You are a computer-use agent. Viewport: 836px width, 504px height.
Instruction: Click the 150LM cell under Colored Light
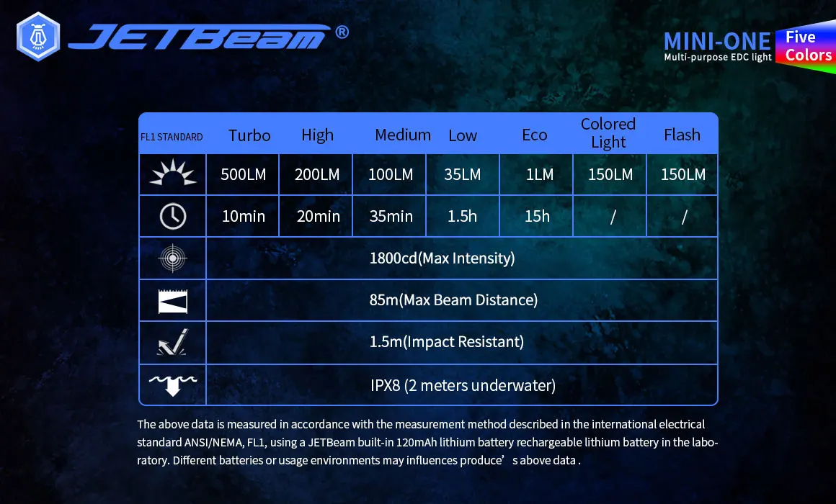[610, 174]
